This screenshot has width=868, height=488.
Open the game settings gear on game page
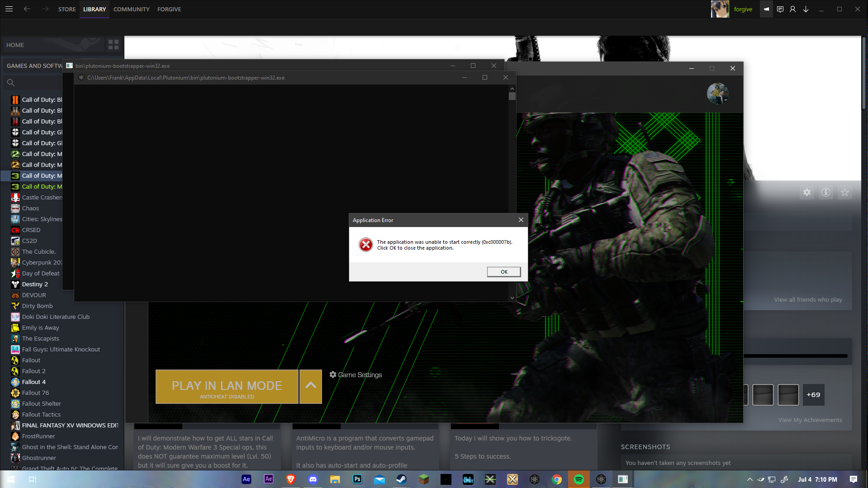807,193
